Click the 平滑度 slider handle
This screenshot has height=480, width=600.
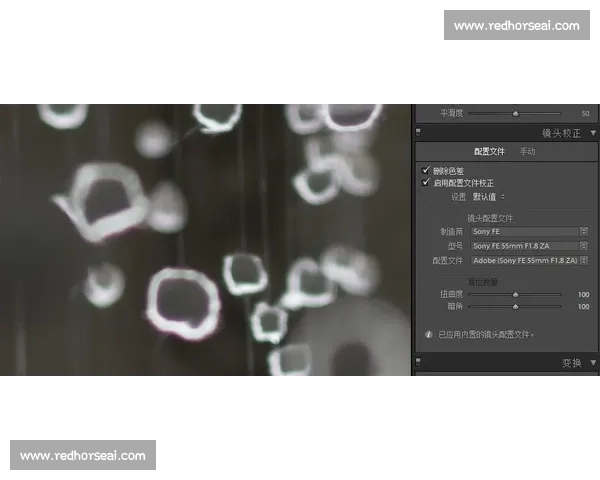pyautogui.click(x=515, y=114)
